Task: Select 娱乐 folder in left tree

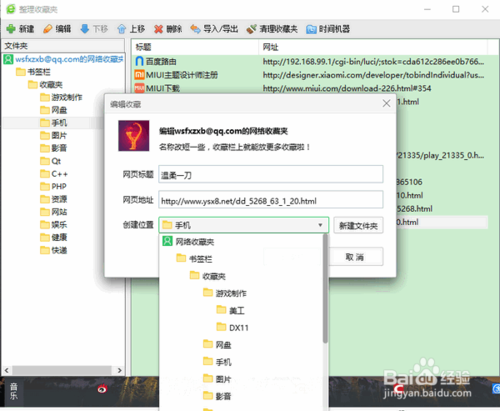Action: coord(54,224)
